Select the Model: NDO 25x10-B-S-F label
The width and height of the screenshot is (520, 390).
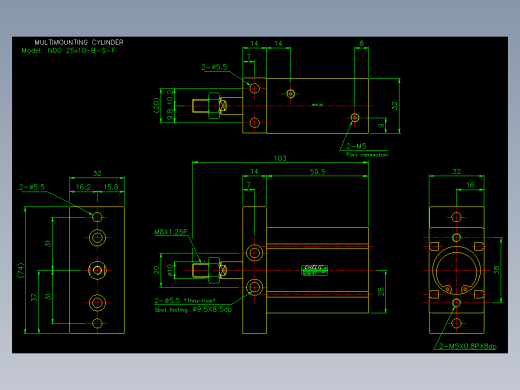(x=68, y=51)
